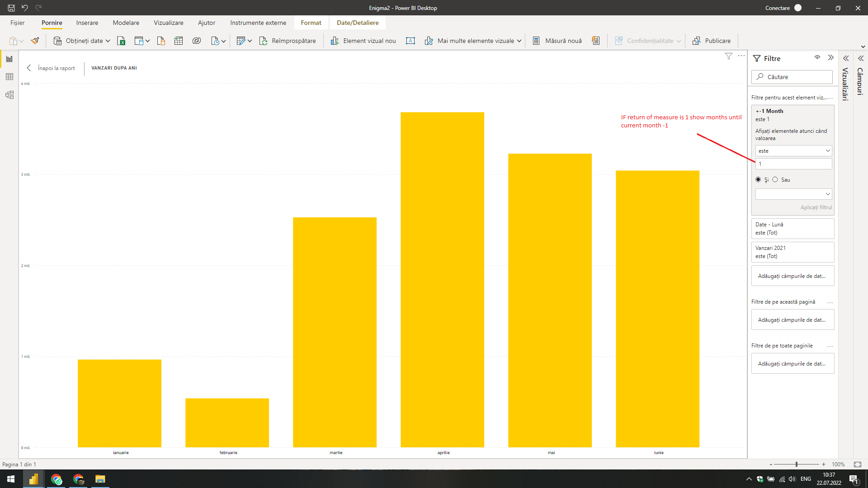Open Report view in left sidebar
Image resolution: width=868 pixels, height=488 pixels.
pos(9,59)
